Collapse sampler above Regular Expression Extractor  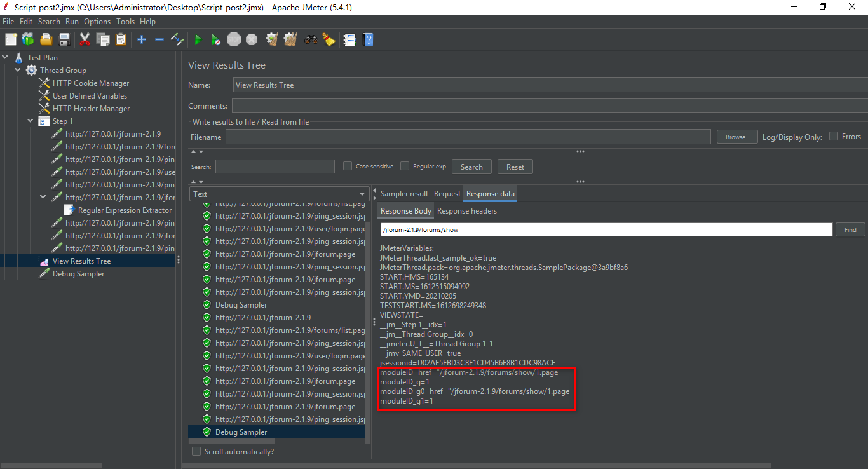[43, 197]
